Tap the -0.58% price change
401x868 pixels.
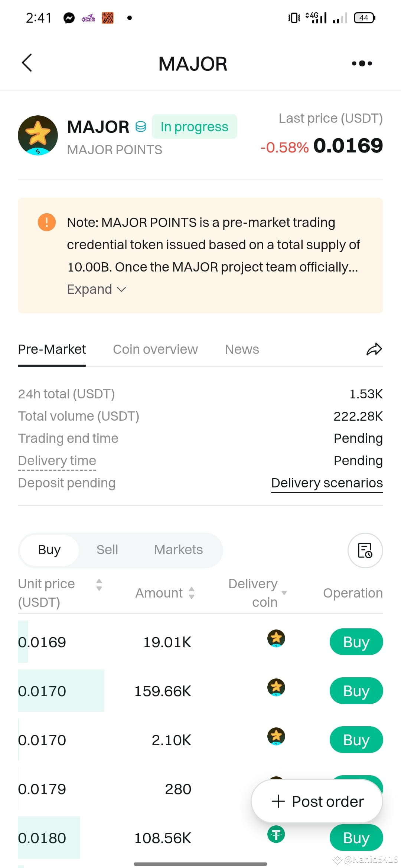point(284,147)
